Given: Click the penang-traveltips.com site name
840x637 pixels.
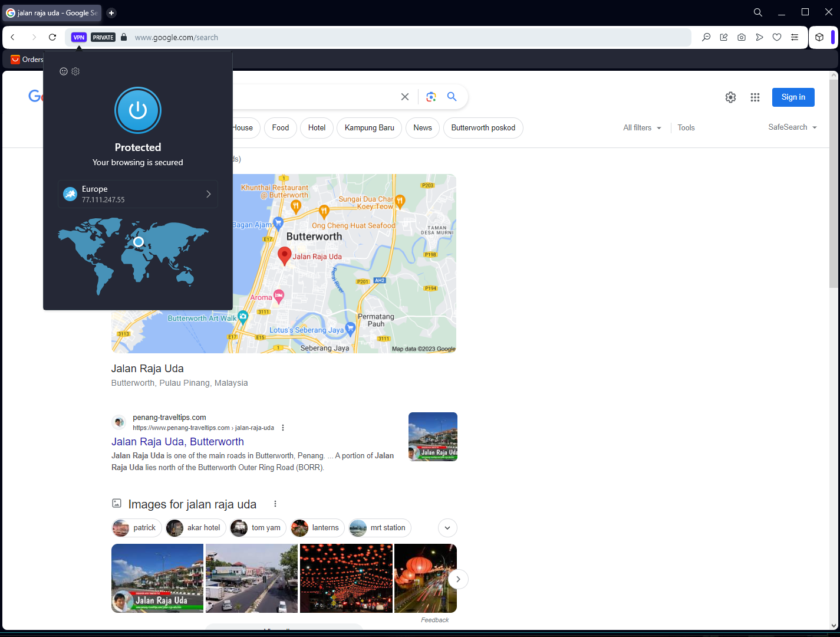Looking at the screenshot, I should [169, 418].
